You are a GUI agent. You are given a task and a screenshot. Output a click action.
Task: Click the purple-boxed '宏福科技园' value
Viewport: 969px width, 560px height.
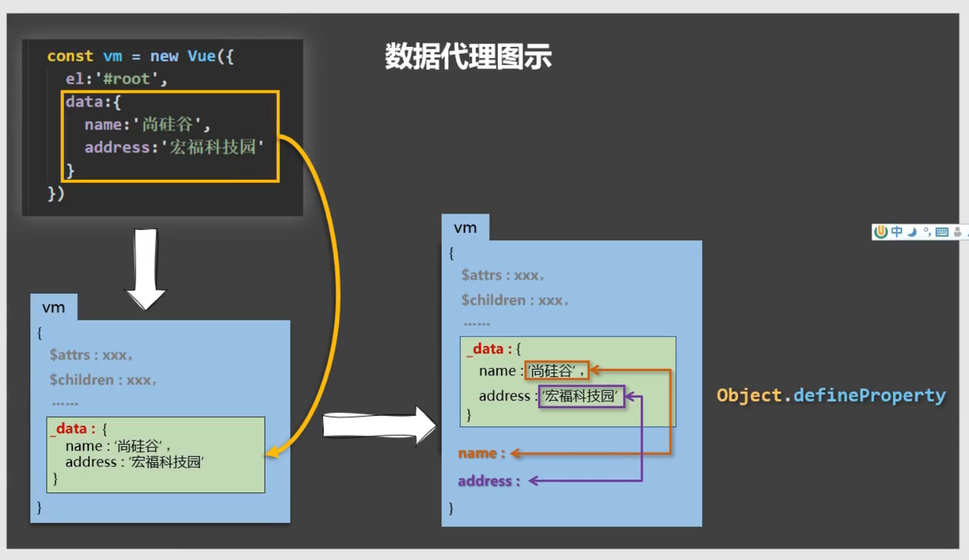tap(581, 396)
